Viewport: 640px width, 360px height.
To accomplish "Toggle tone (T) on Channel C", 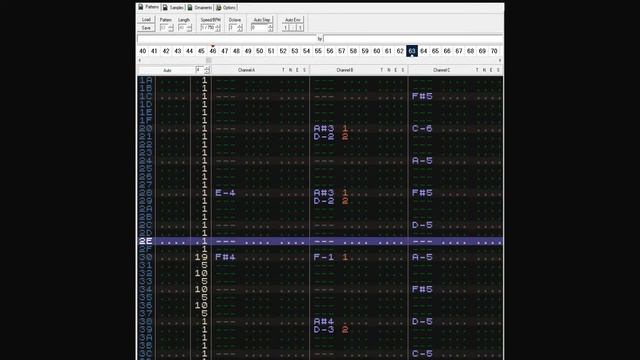I will point(477,70).
